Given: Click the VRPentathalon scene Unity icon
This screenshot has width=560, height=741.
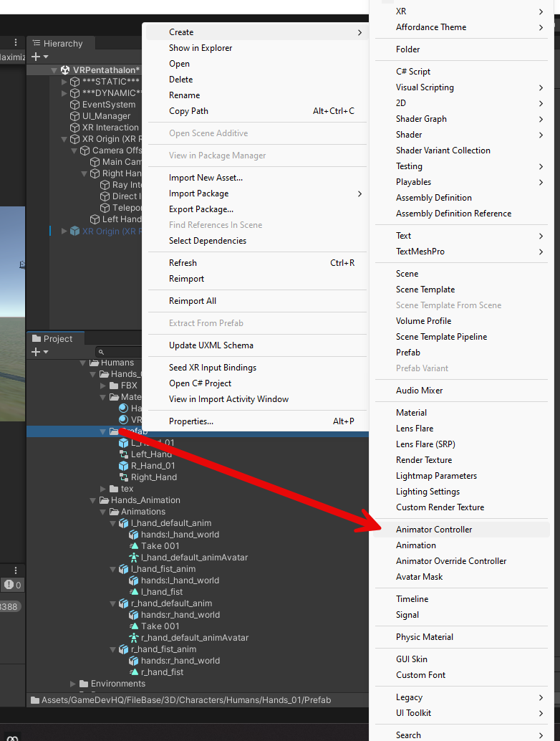Looking at the screenshot, I should click(x=65, y=70).
